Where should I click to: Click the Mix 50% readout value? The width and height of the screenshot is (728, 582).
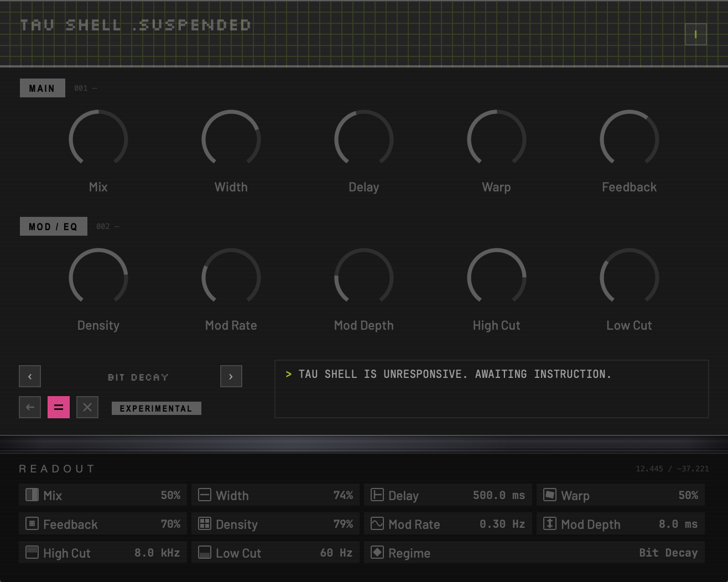coord(170,495)
